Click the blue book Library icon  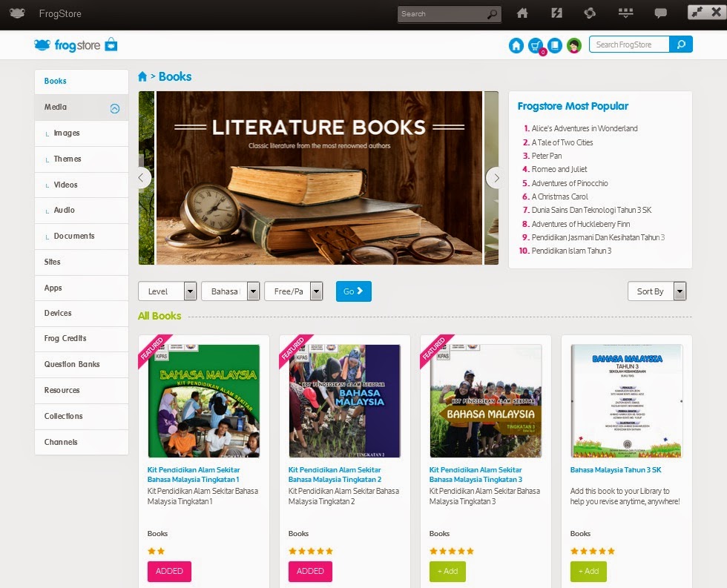[555, 44]
